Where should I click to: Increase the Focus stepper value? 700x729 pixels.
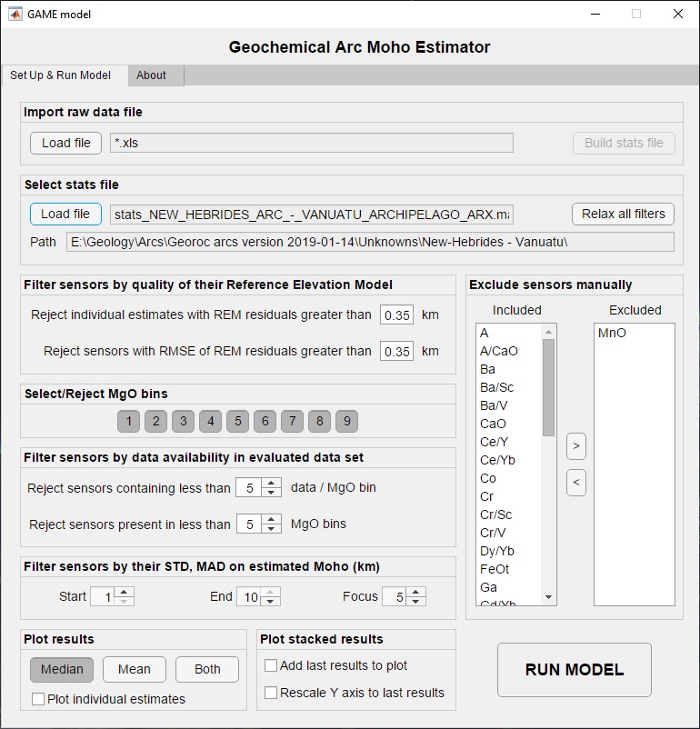416,592
